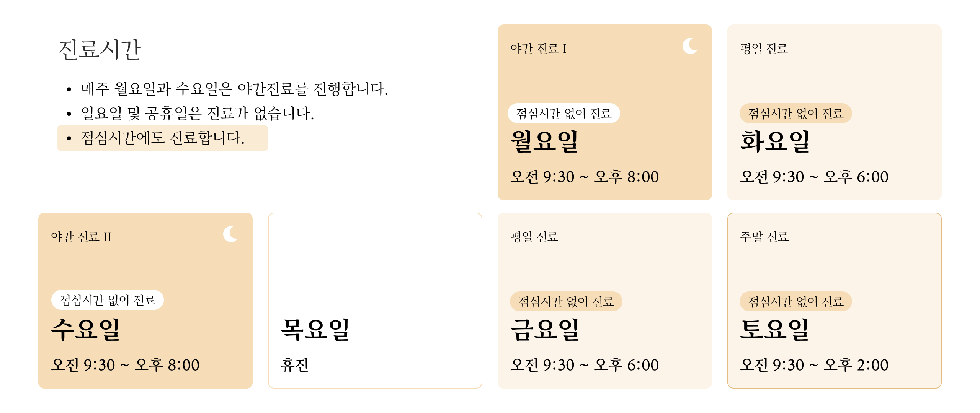980x413 pixels.
Task: Click the 휴진 text on Thursday card
Action: tap(295, 365)
